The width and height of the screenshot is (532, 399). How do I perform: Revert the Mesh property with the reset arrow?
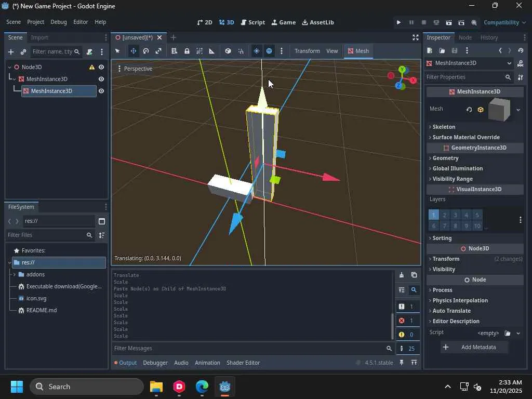[469, 110]
